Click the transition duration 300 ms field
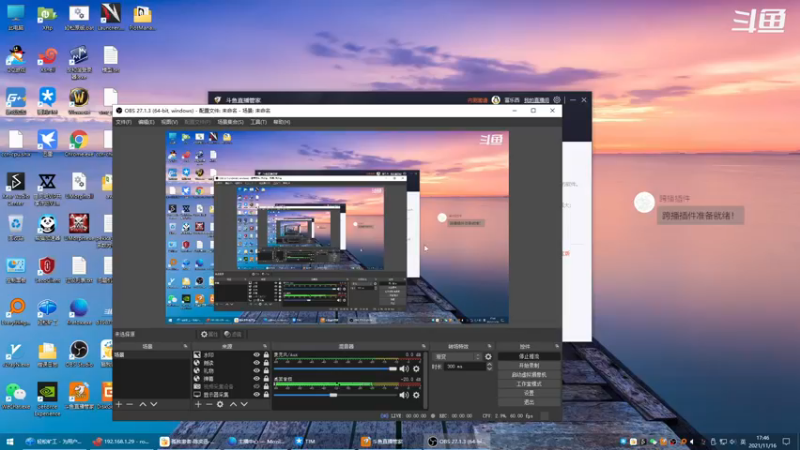The width and height of the screenshot is (800, 450). tap(464, 366)
